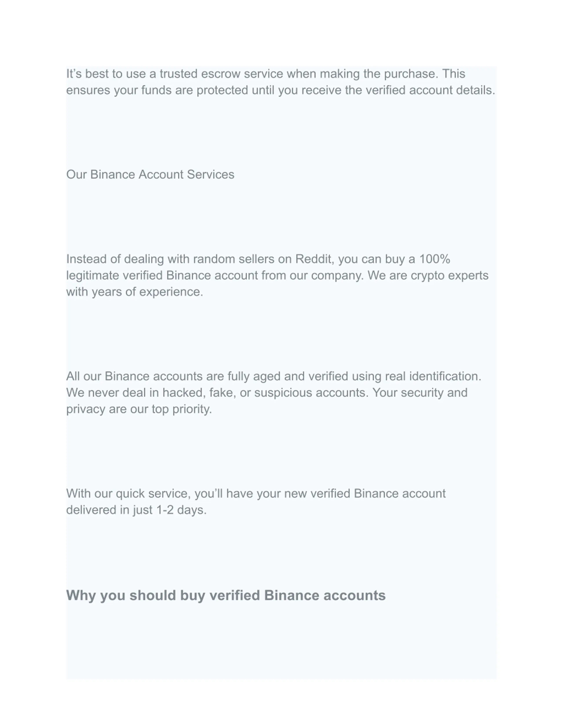Click the line starting 'Instead of dealing'
This screenshot has width=563, height=728.
pos(258,259)
